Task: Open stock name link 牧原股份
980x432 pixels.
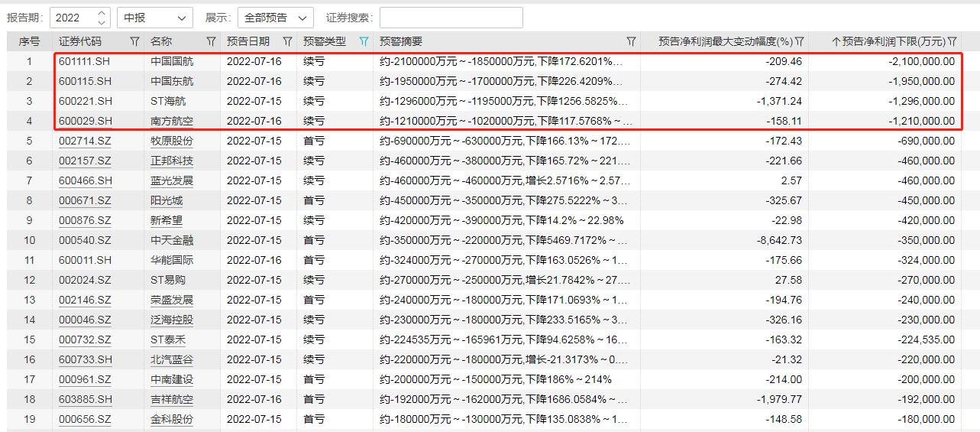Action: click(172, 141)
